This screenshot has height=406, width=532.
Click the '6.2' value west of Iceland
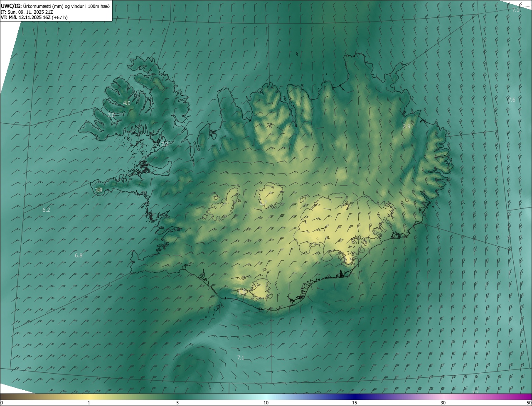pyautogui.click(x=46, y=210)
